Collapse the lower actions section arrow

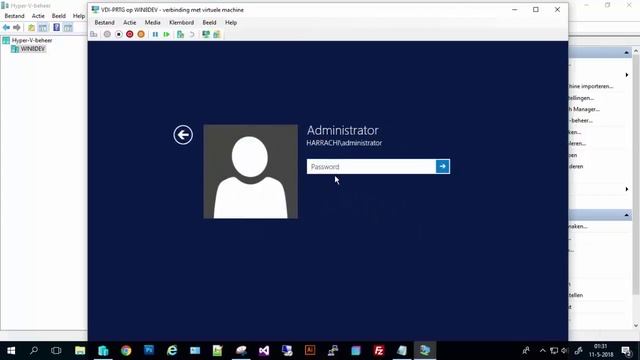[626, 215]
